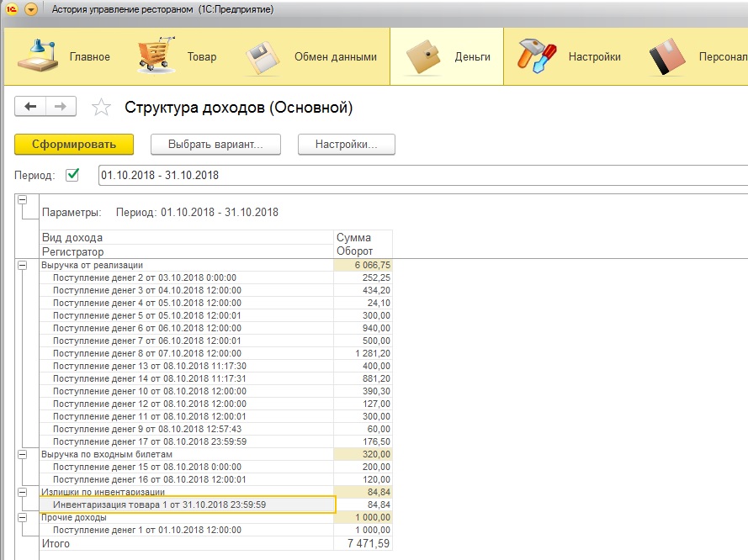Toggle the Период checkbox
This screenshot has width=748, height=560.
coord(72,175)
